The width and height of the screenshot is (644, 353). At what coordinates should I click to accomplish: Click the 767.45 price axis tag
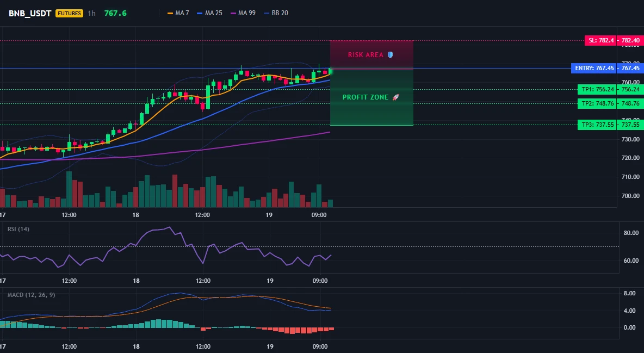(630, 68)
